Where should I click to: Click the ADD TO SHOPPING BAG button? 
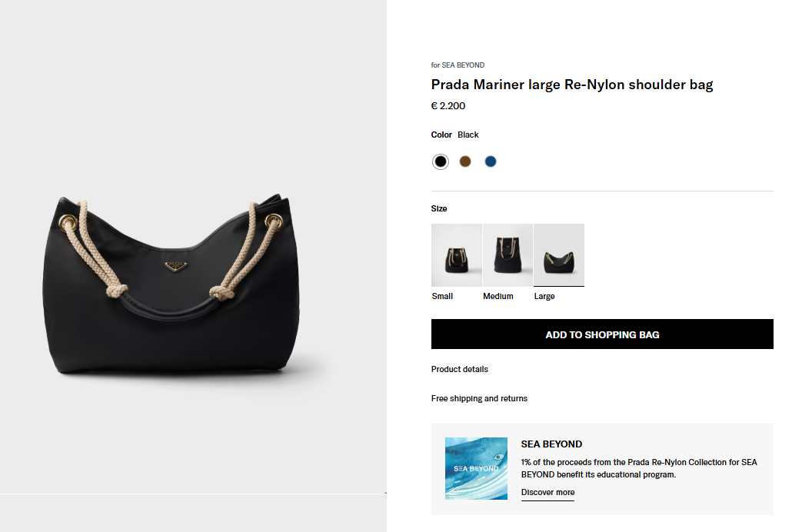pos(602,334)
